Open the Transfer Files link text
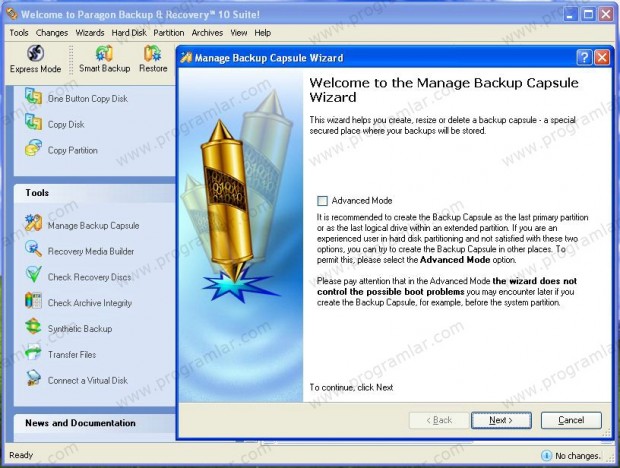The height and width of the screenshot is (468, 620). click(72, 355)
